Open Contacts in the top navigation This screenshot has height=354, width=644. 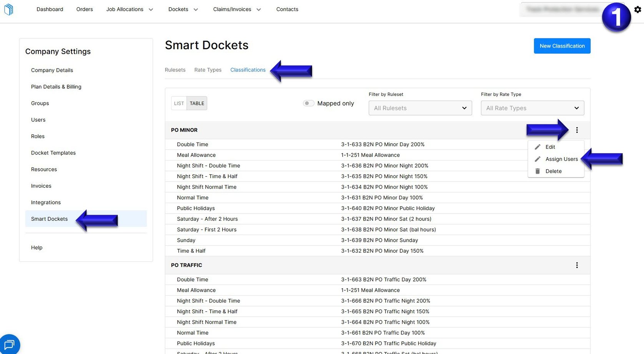pyautogui.click(x=287, y=9)
